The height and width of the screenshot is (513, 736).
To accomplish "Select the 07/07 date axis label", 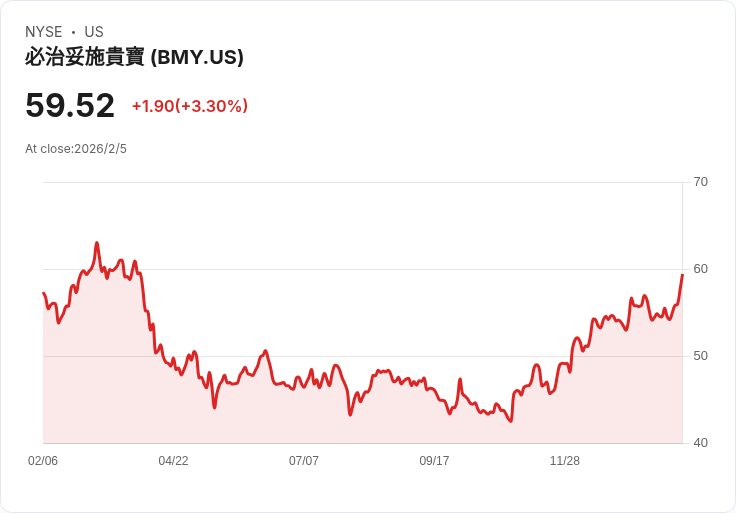I will [x=304, y=460].
